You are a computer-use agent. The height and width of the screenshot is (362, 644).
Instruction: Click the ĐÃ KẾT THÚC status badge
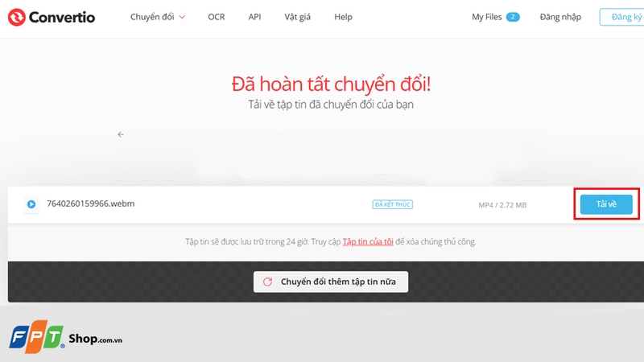392,204
